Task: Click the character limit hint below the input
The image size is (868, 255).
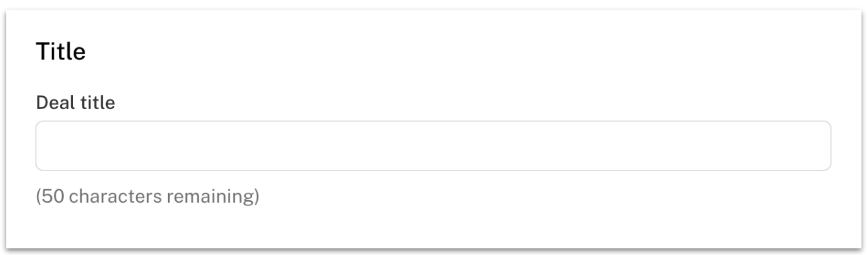Action: (147, 196)
